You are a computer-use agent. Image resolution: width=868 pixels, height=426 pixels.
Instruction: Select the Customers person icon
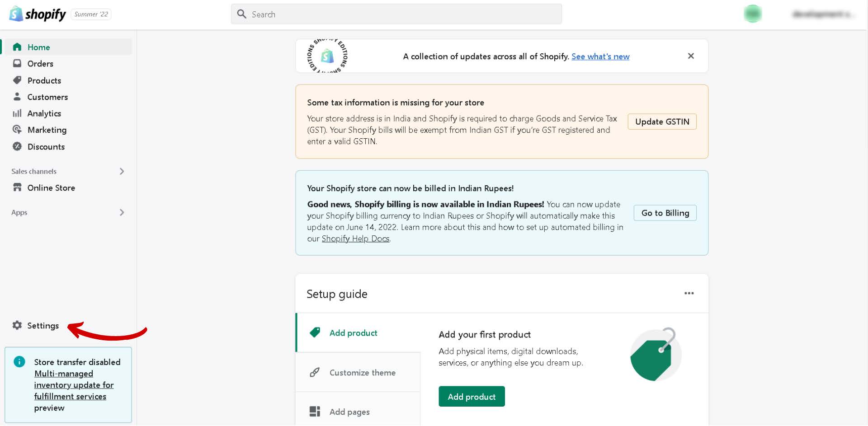coord(17,97)
